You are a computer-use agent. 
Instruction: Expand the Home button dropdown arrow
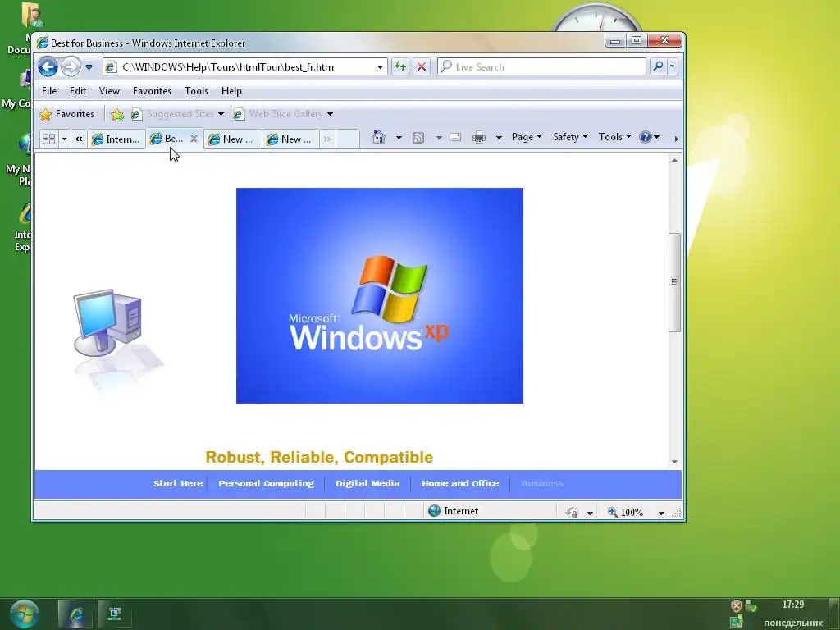click(x=399, y=138)
